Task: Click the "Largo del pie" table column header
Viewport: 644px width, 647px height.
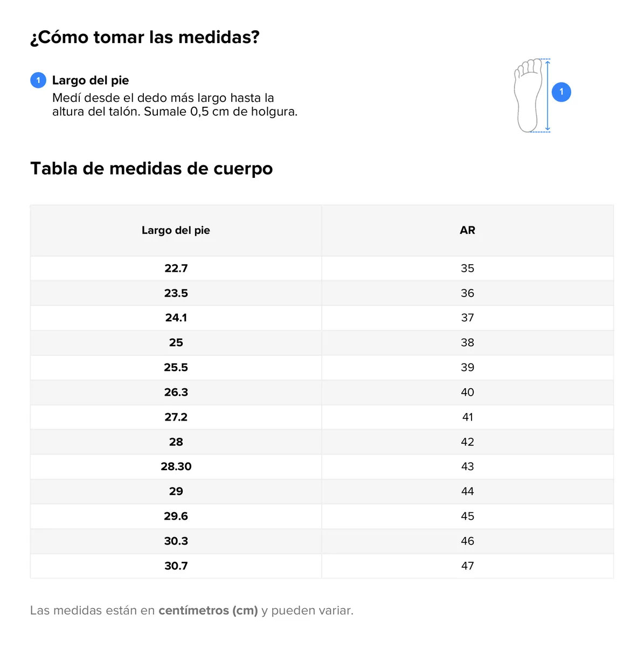Action: click(176, 230)
